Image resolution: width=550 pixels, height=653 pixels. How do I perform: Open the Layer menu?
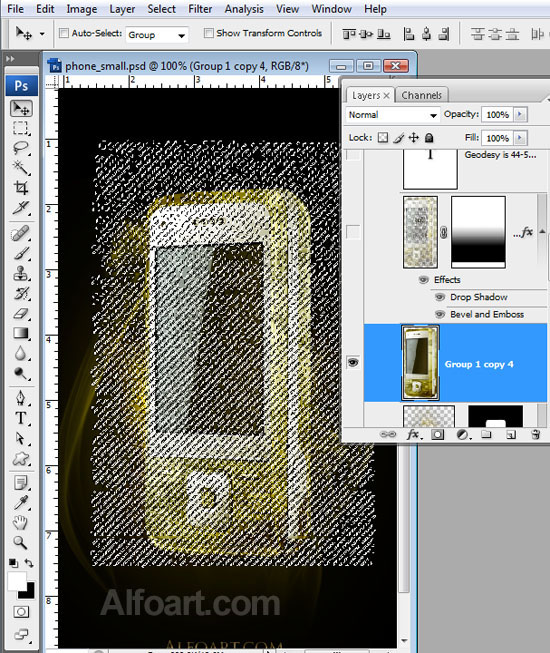click(x=122, y=9)
